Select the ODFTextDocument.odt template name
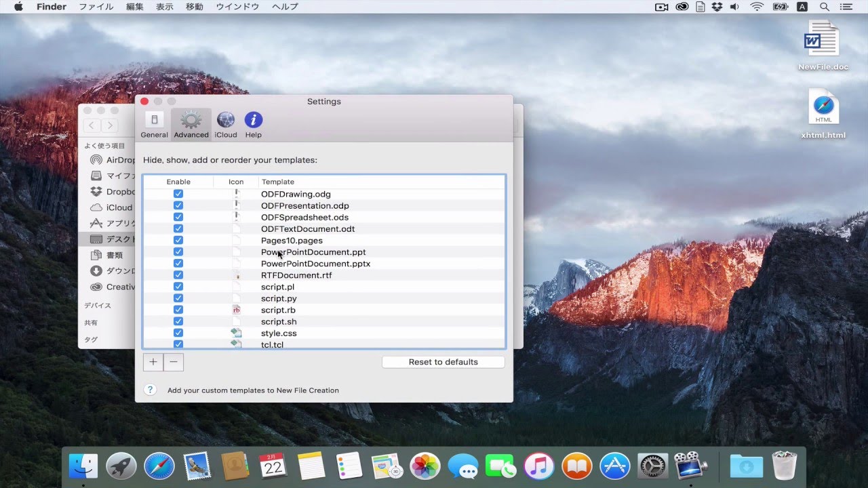The width and height of the screenshot is (868, 488). tap(308, 229)
